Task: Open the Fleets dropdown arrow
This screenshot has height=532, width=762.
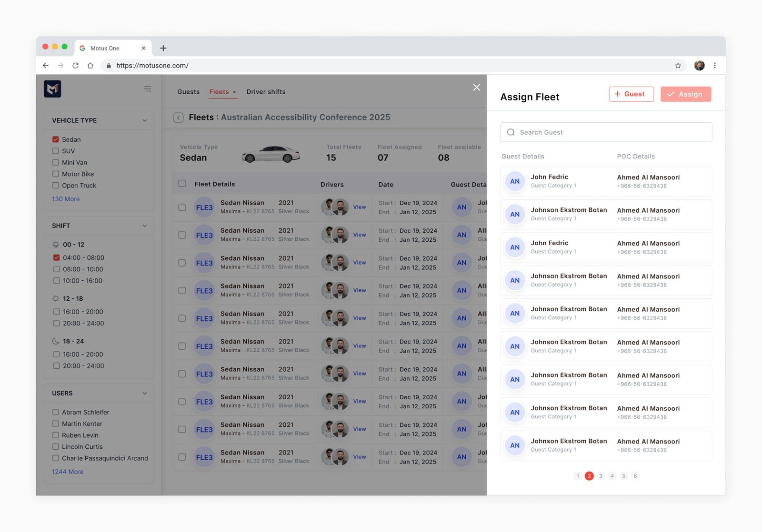Action: click(x=234, y=92)
